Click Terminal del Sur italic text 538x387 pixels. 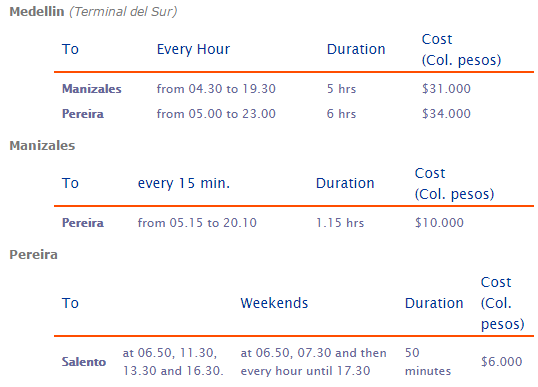point(123,12)
